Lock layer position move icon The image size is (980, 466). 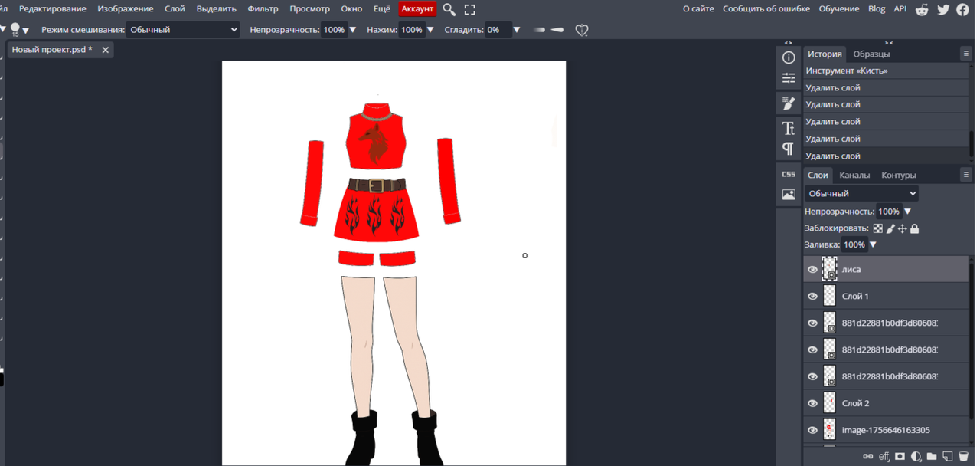902,228
